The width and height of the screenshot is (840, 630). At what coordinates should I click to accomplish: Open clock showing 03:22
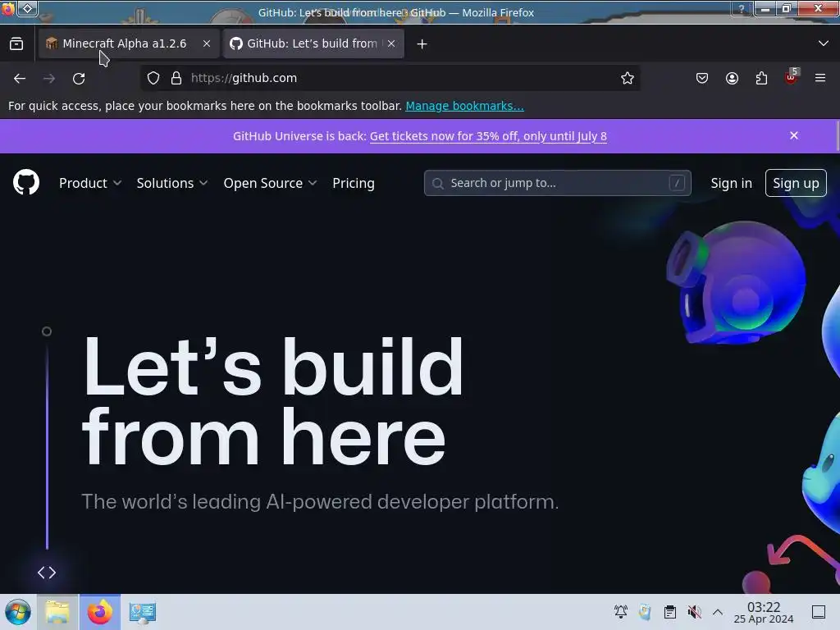click(x=764, y=612)
